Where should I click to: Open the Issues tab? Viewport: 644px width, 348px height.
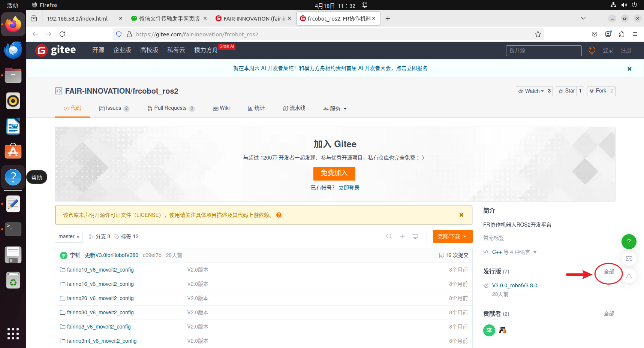pos(114,108)
